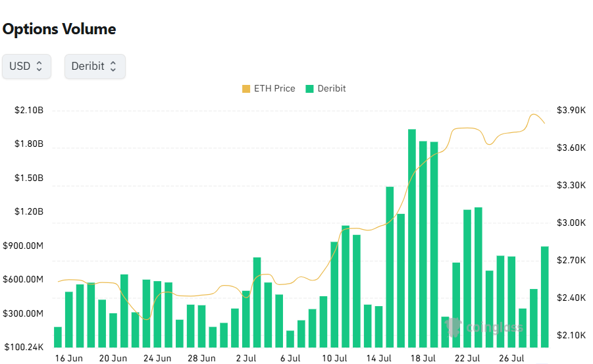Click the 28 Jun date label

coord(201,358)
